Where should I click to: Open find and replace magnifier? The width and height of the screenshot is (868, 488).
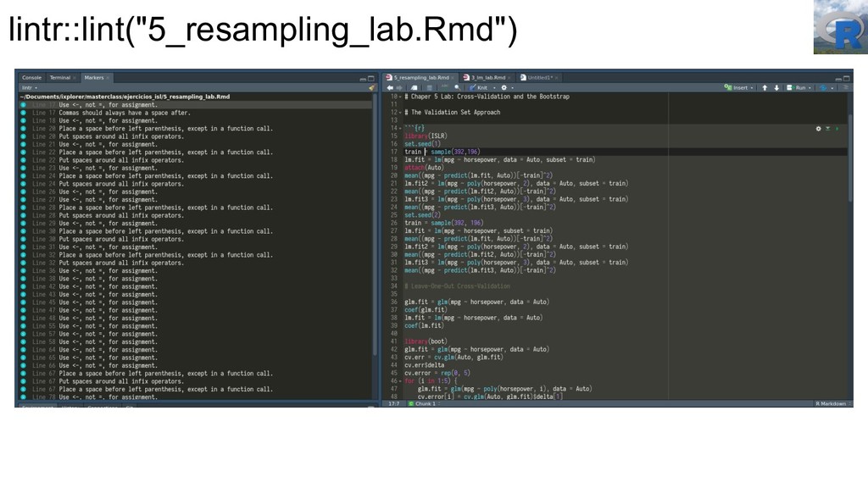[x=457, y=87]
